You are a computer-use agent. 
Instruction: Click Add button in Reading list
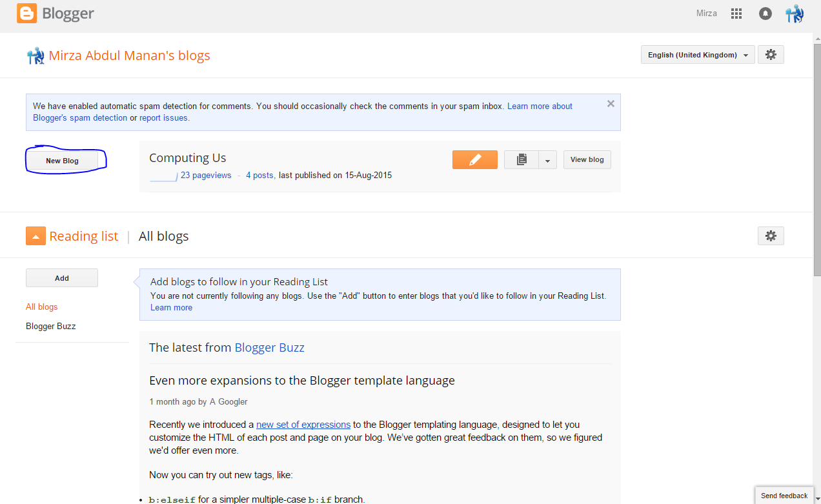pos(62,278)
